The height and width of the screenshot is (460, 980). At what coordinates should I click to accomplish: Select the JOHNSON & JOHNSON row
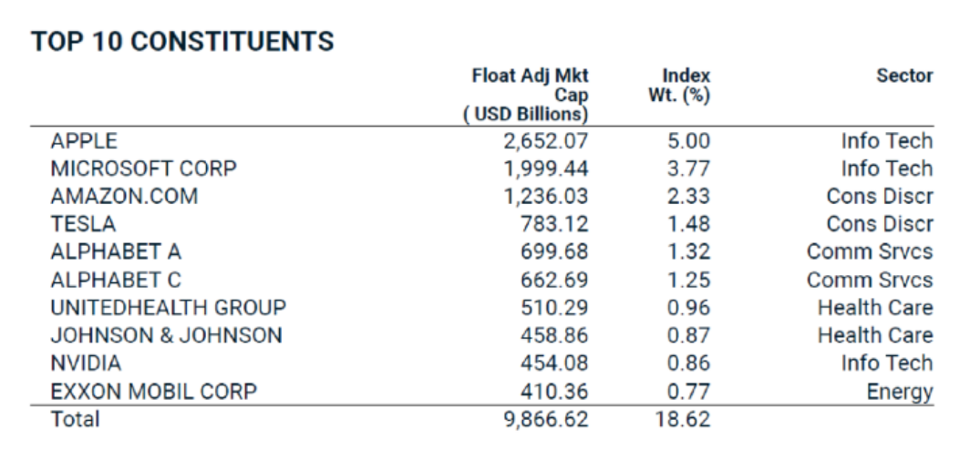pos(166,335)
